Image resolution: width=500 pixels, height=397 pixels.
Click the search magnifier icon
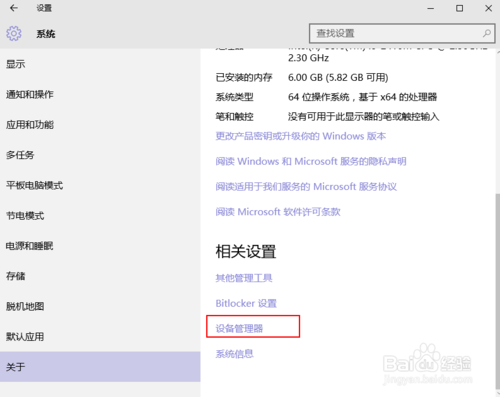click(487, 33)
